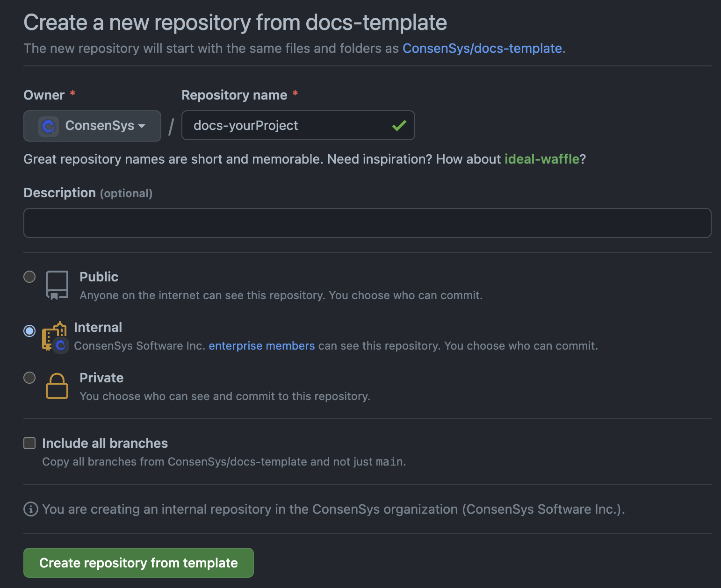Select the Public visibility radio button

[x=29, y=277]
